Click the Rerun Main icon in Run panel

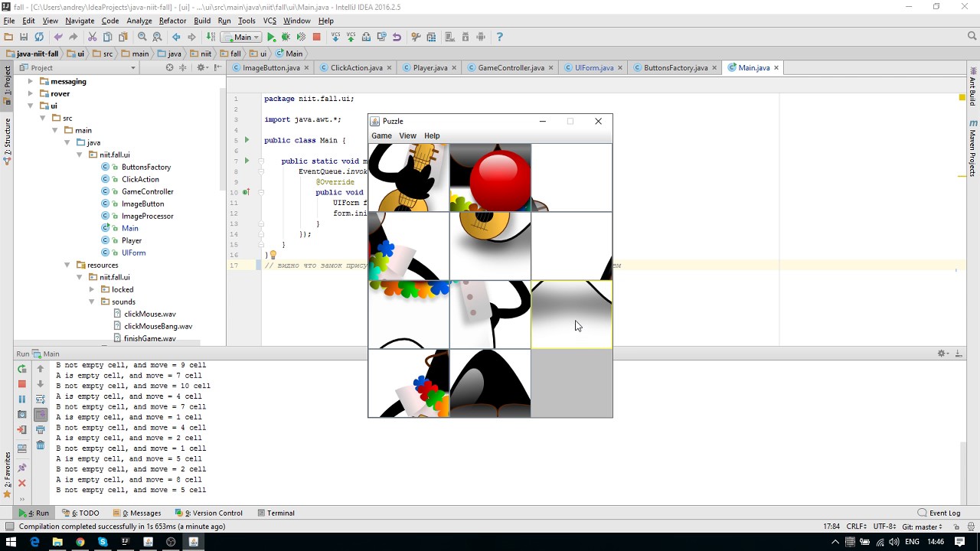coord(22,369)
